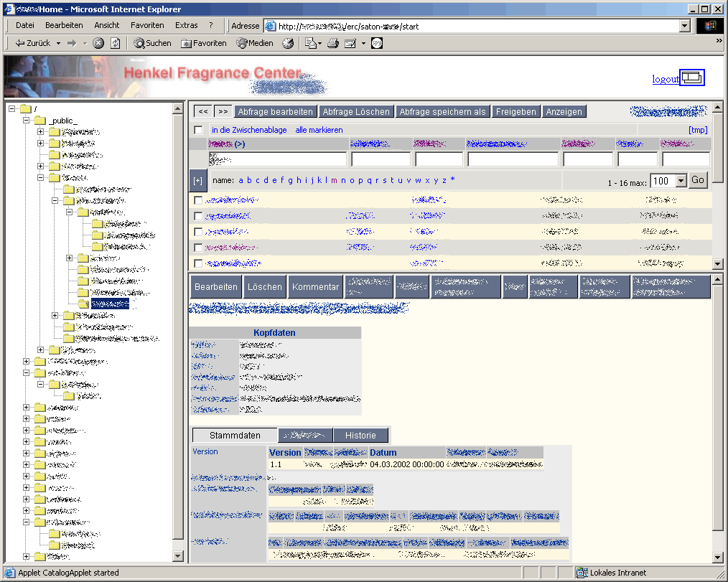Screen dimensions: 728x582
Task: Click the 'alle markieren' link
Action: pos(319,130)
